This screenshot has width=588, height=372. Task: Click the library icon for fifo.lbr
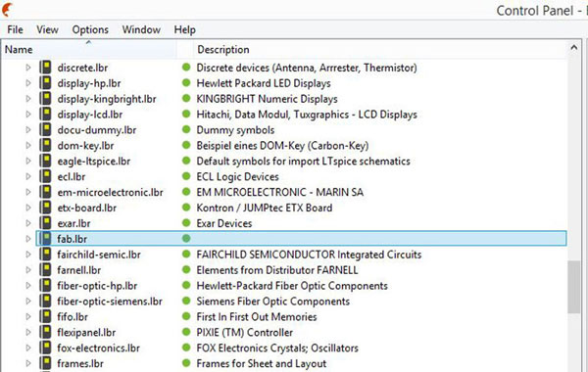click(x=45, y=316)
